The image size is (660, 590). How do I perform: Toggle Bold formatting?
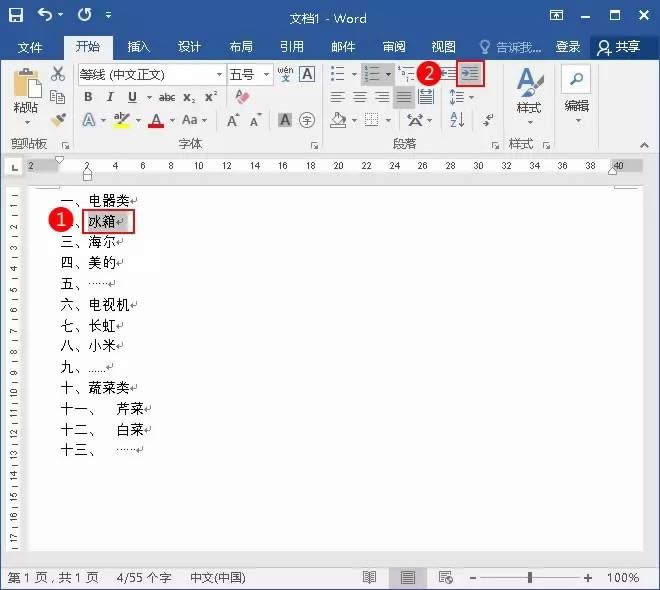coord(88,97)
